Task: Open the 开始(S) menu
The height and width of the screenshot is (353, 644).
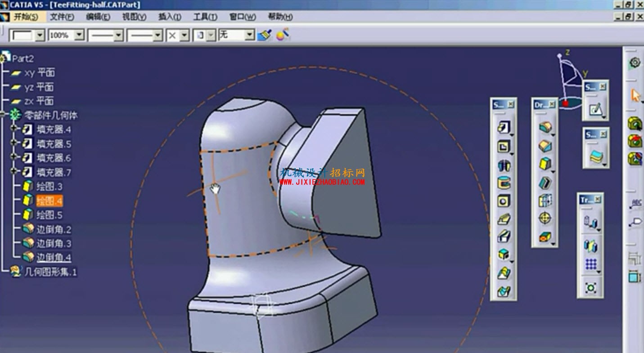Action: point(26,17)
